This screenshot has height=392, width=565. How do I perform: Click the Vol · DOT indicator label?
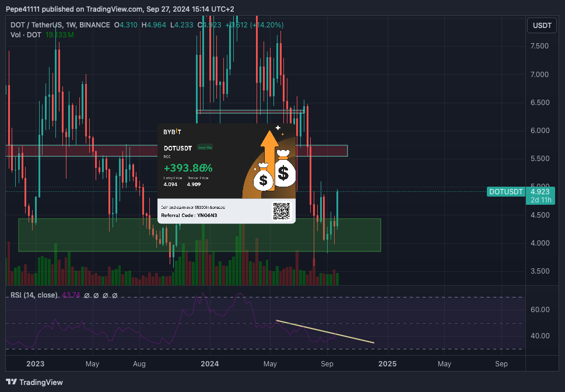(x=26, y=35)
